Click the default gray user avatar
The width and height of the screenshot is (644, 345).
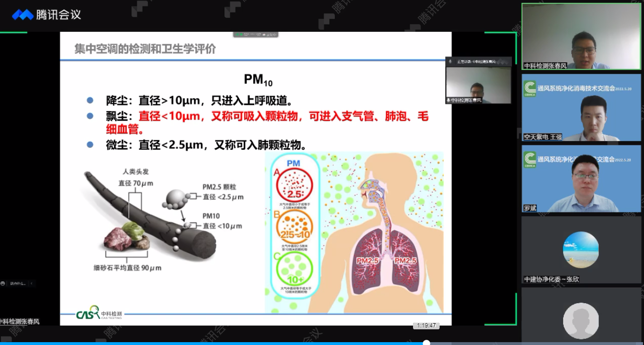[580, 321]
